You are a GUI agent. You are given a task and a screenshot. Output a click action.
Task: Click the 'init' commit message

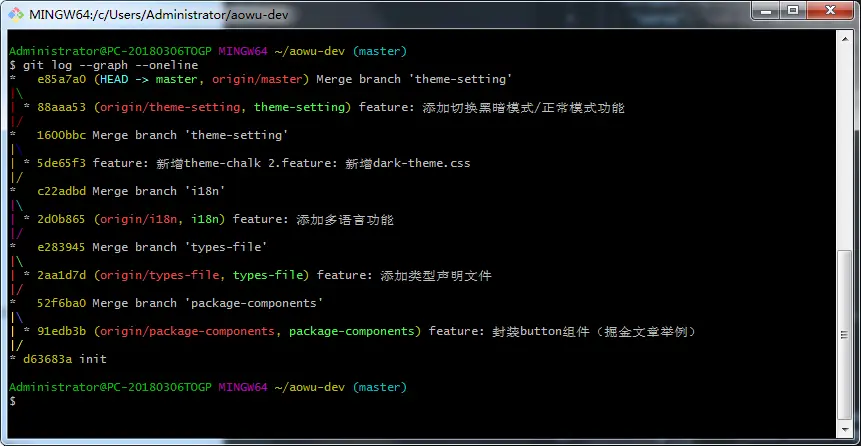[x=93, y=359]
